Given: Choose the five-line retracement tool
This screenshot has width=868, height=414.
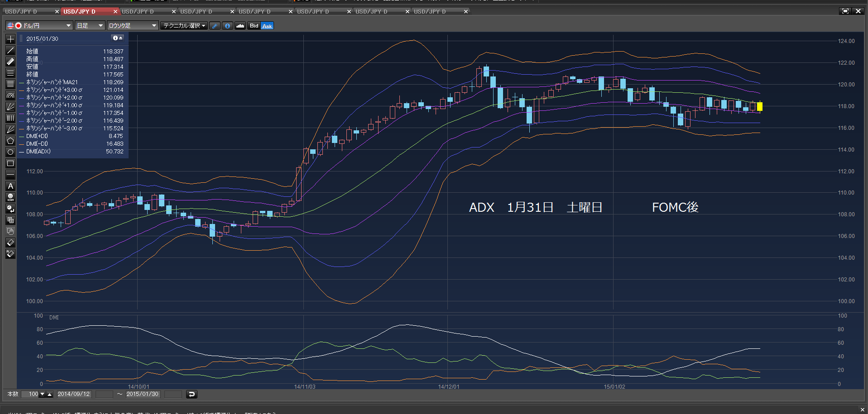Looking at the screenshot, I should pos(10,84).
